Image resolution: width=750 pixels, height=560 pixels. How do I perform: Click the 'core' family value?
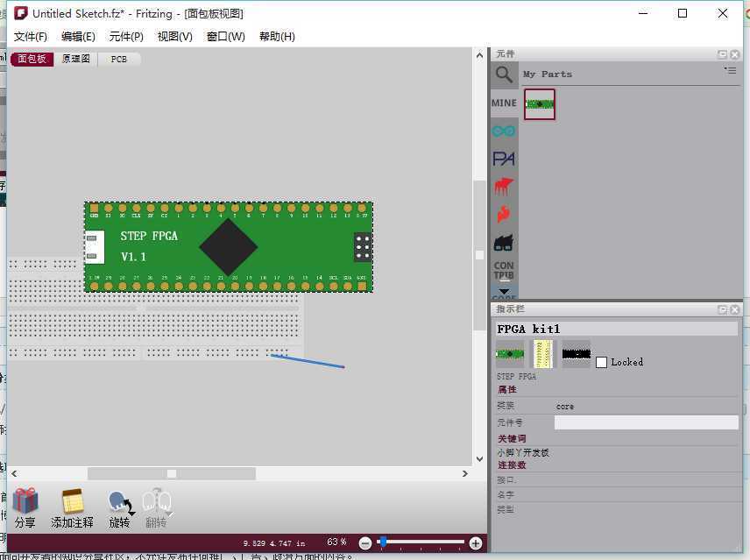[x=565, y=407]
